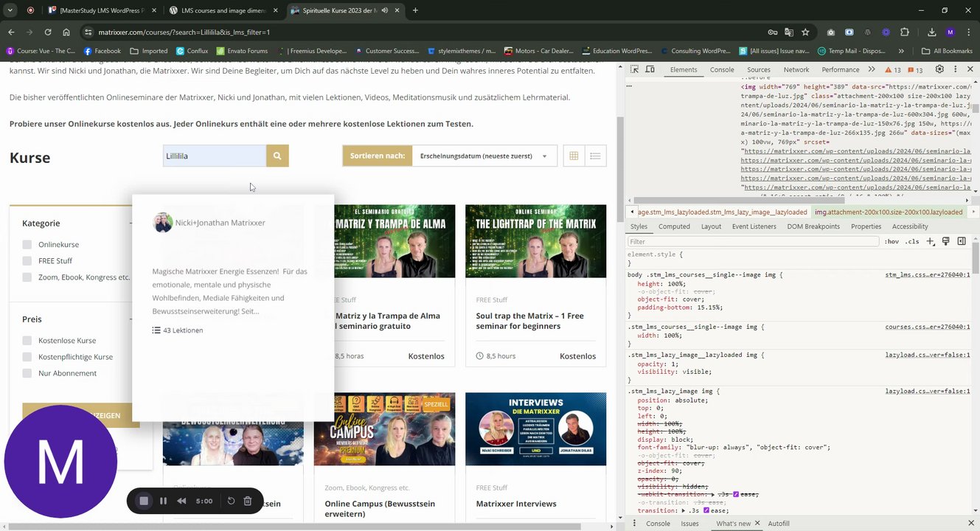Select the Event Listeners tab
980x531 pixels.
753,226
